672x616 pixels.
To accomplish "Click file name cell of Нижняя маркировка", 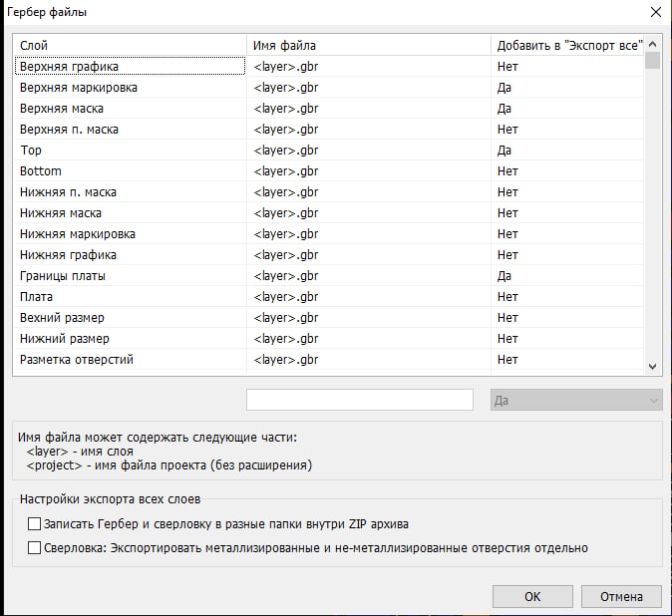I will pyautogui.click(x=369, y=234).
